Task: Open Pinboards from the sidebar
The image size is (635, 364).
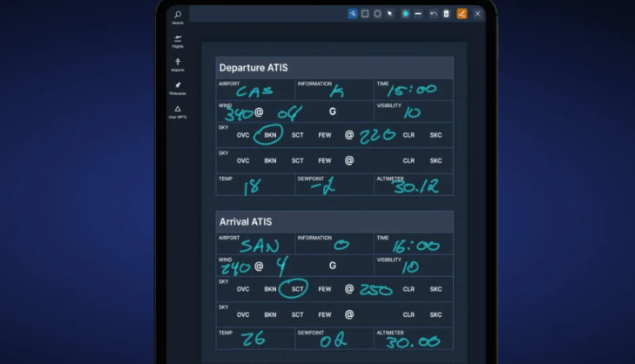Action: 178,88
